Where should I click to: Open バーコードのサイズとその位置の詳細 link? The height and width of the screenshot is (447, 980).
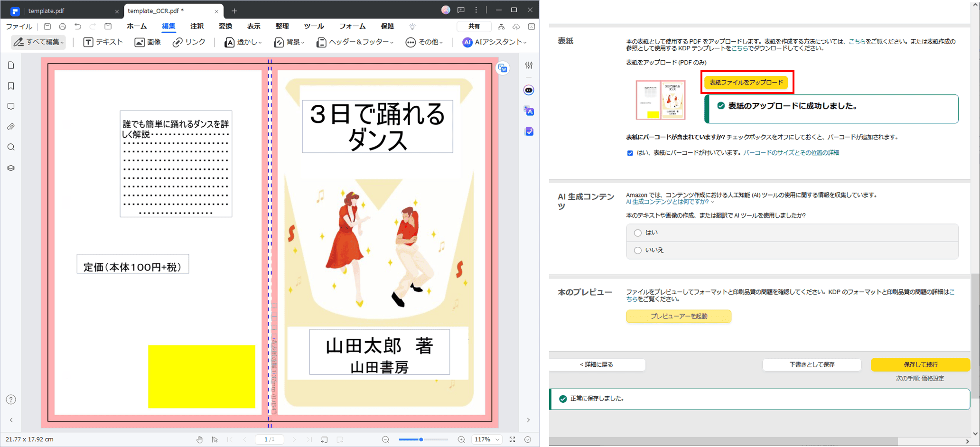[x=791, y=153]
